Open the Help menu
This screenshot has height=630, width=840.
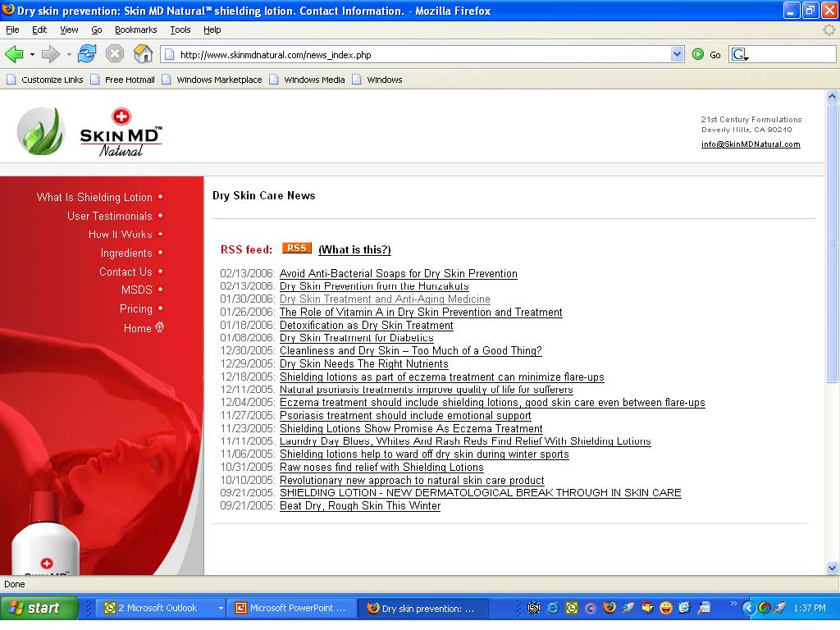212,30
